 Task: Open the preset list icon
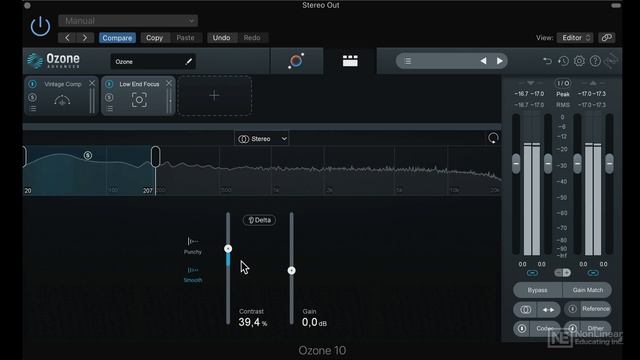tap(407, 61)
